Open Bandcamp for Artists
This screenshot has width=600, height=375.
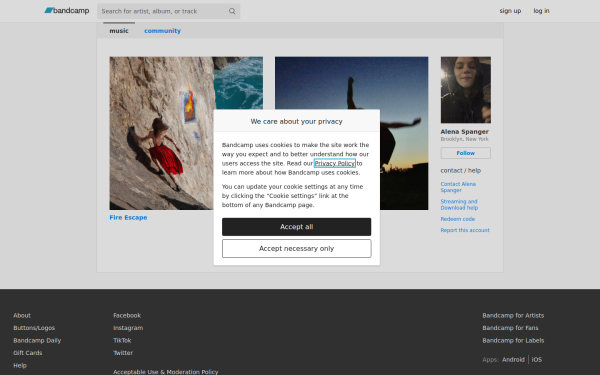click(513, 315)
